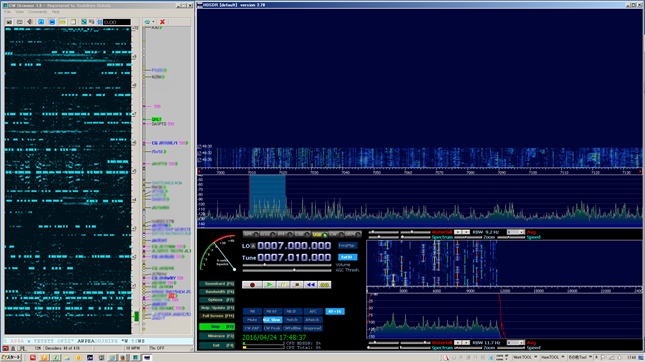Select AM demodulation mode
645x362 pixels.
tap(251, 234)
